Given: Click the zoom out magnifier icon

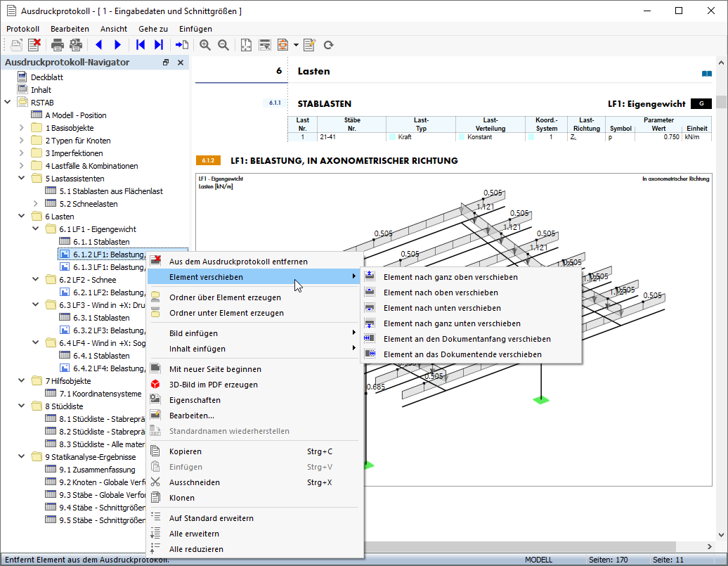Looking at the screenshot, I should click(x=223, y=45).
